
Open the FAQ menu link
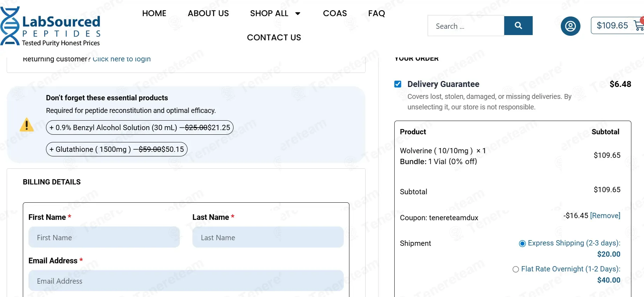[376, 13]
